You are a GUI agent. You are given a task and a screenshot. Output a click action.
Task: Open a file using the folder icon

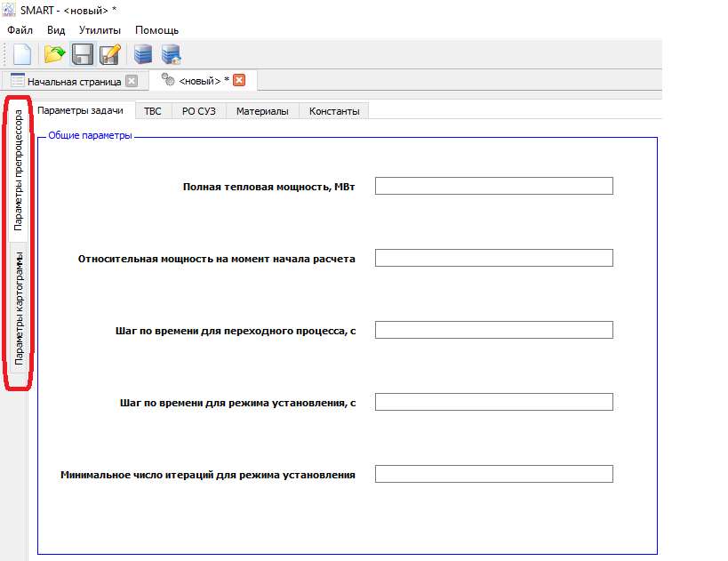pos(54,54)
